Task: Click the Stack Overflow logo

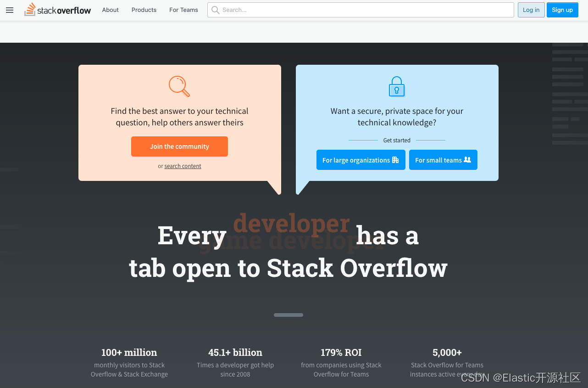Action: (58, 10)
